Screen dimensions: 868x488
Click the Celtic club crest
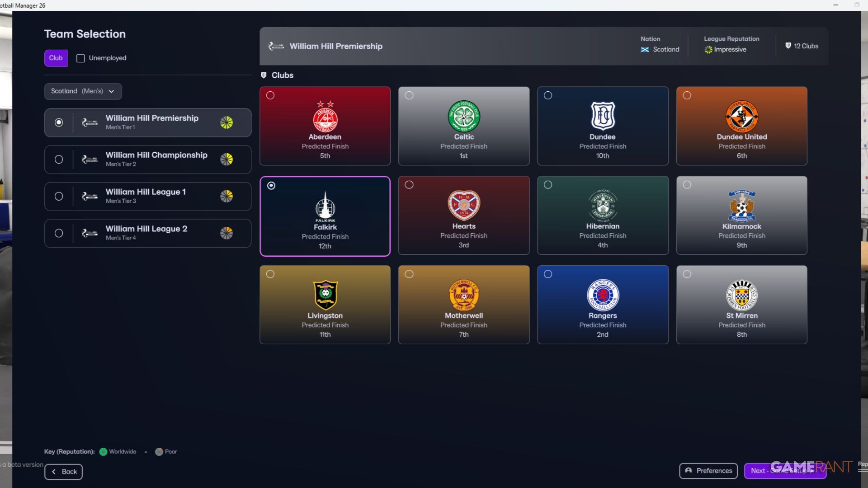[464, 116]
